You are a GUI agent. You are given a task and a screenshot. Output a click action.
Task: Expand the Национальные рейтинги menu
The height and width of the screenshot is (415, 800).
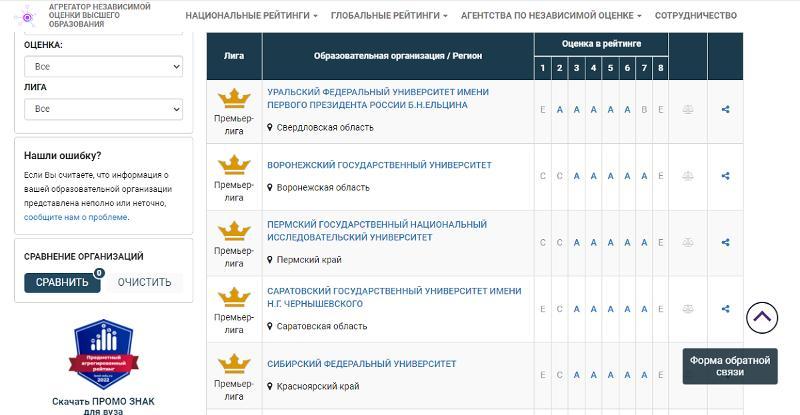point(251,16)
